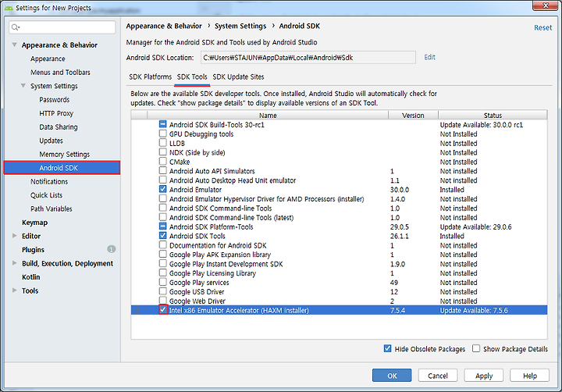Screen dimensions: 562x392
Task: Click Edit link for SDK location
Action: pos(429,57)
